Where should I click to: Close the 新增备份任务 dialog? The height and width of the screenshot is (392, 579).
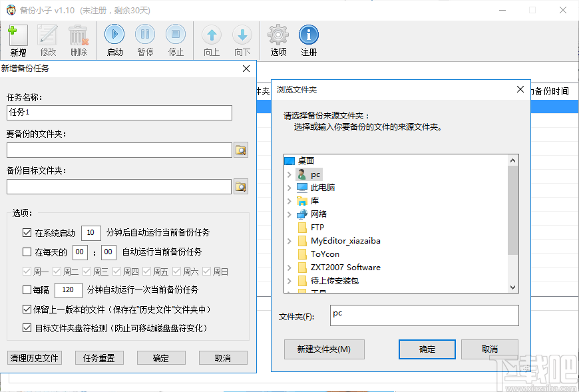[x=246, y=69]
